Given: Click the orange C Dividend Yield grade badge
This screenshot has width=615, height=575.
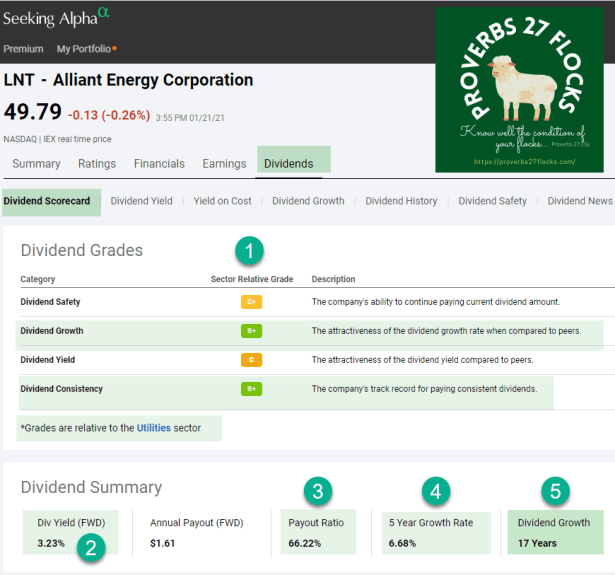Looking at the screenshot, I should point(251,360).
